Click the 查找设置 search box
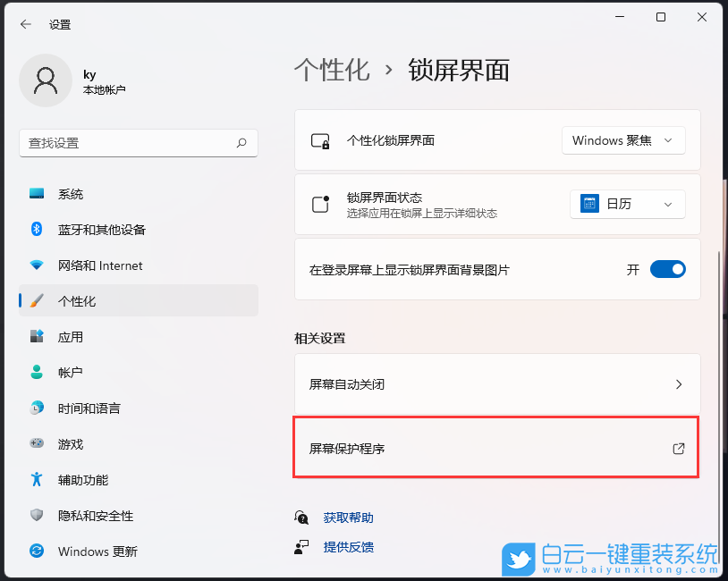This screenshot has height=581, width=728. [x=139, y=143]
